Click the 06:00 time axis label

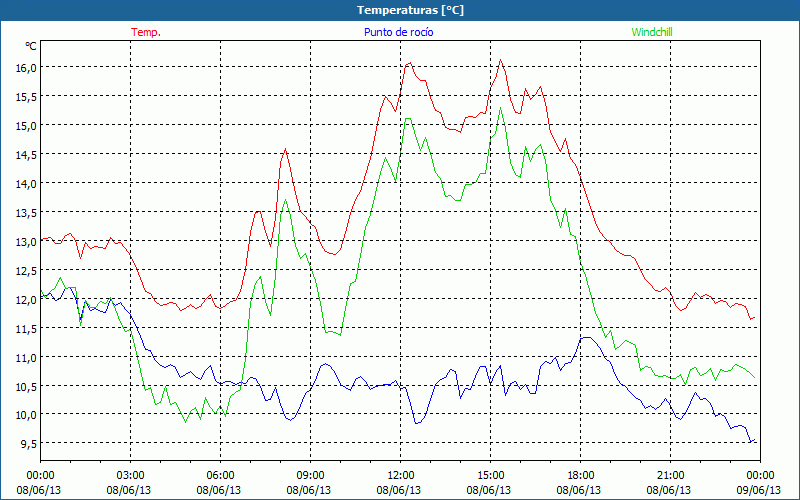(x=220, y=476)
